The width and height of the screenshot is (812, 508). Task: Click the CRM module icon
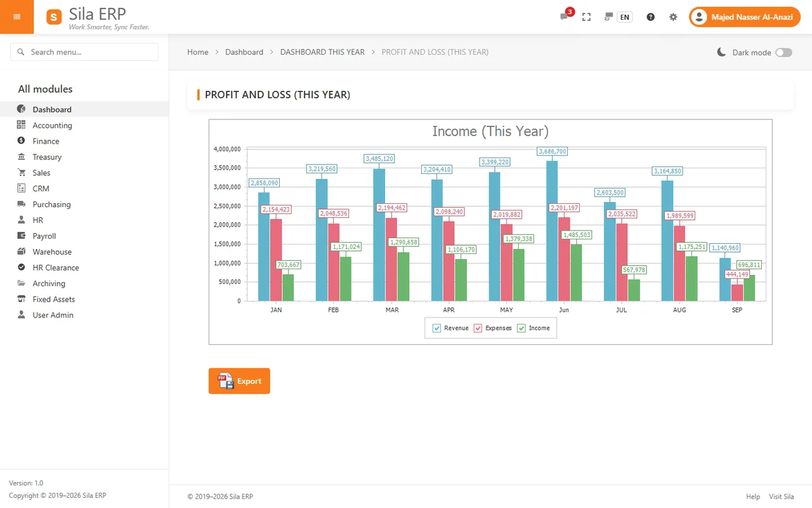(x=21, y=189)
